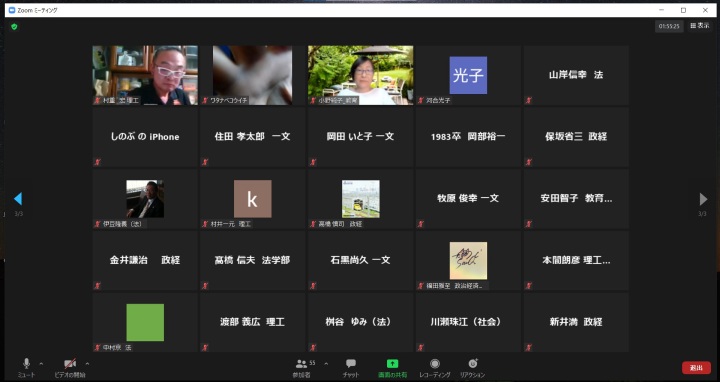Click muted mic icon on 桝谷 ゆみ tile
This screenshot has width=720, height=382.
tap(313, 348)
